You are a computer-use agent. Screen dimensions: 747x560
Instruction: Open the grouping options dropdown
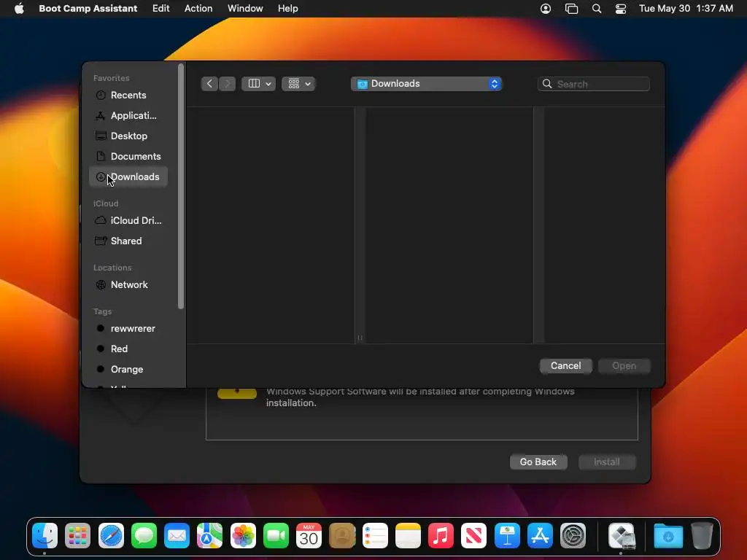298,84
